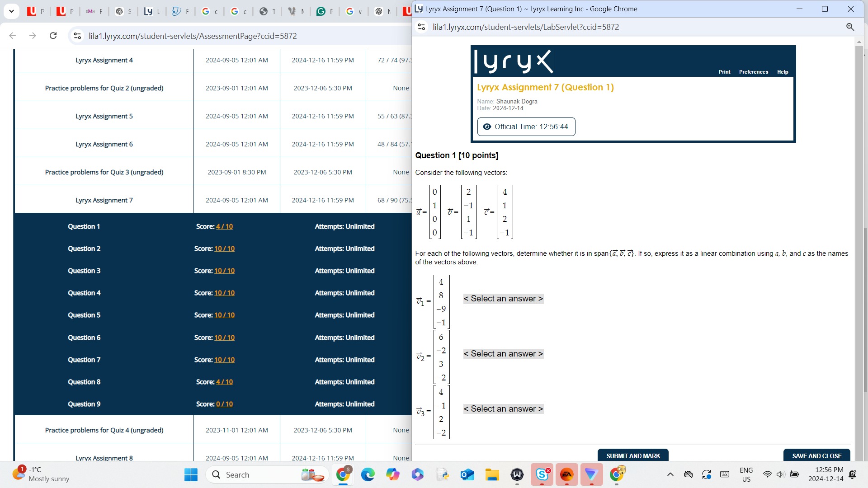Open clock and calendar showing 12:56 PM
868x488 pixels.
pos(826,474)
